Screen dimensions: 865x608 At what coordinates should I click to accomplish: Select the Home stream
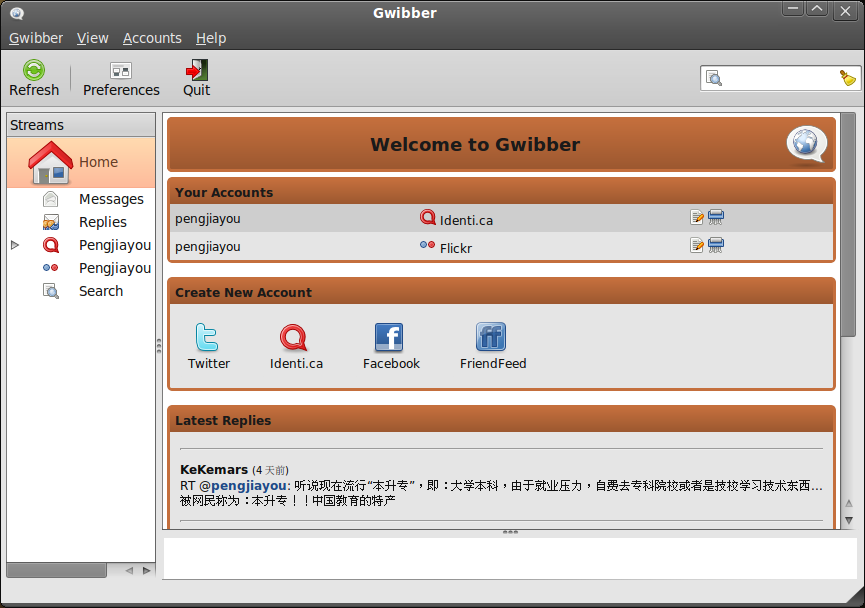(x=81, y=162)
